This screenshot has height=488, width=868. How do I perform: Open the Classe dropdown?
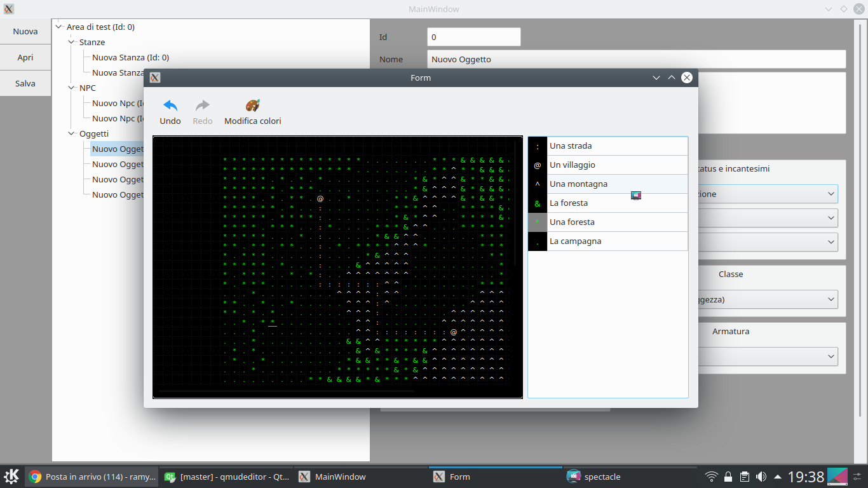768,299
